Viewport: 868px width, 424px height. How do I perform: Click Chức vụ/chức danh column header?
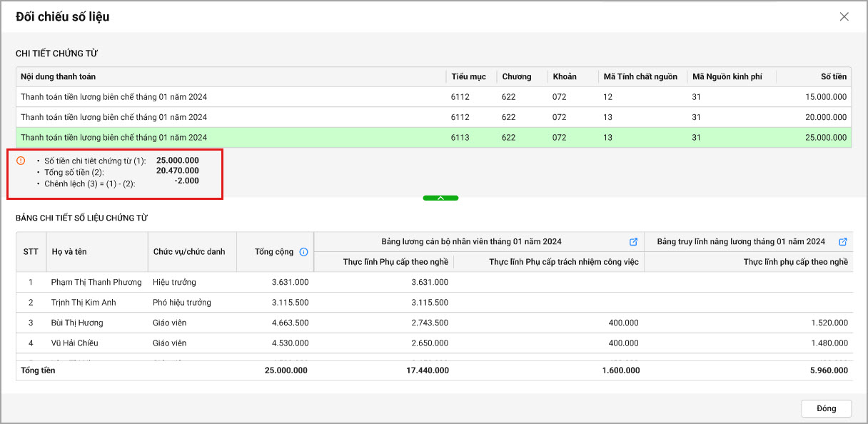pyautogui.click(x=192, y=252)
